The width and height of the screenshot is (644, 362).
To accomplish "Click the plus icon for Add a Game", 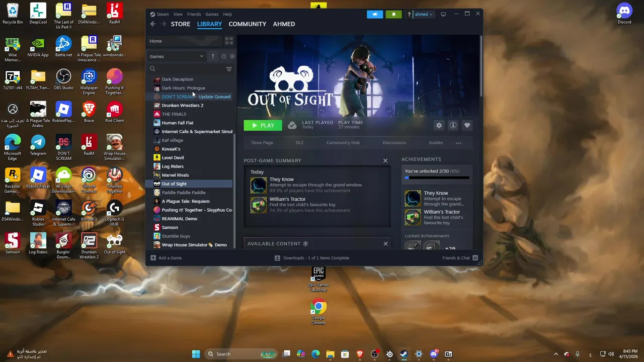I will click(x=153, y=258).
